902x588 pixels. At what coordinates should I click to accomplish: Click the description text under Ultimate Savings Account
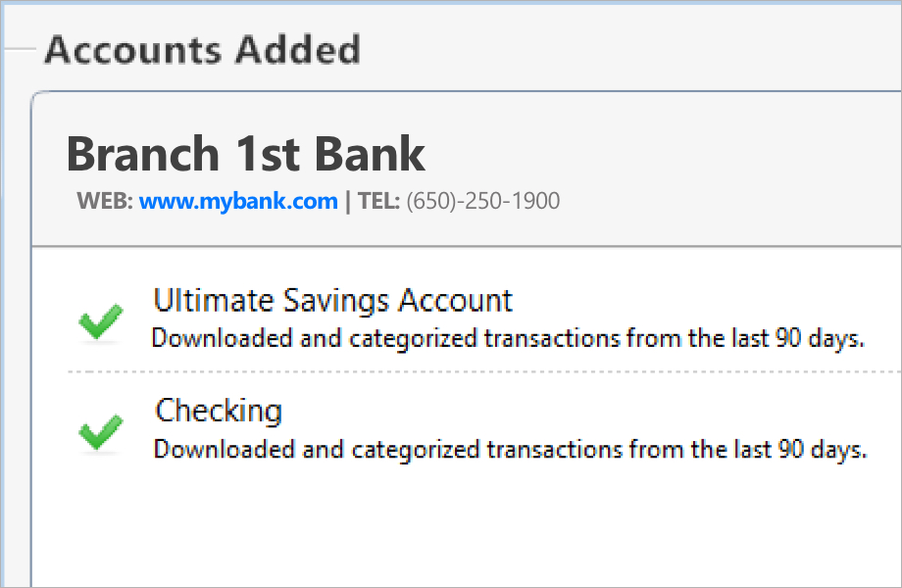tap(507, 339)
